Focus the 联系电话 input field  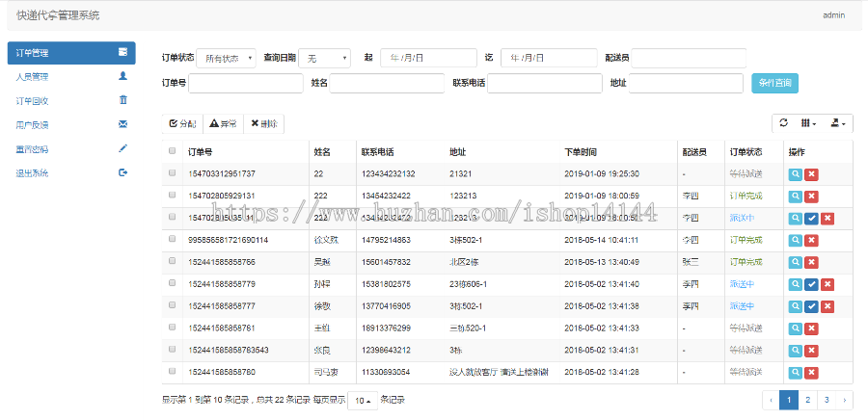(545, 83)
